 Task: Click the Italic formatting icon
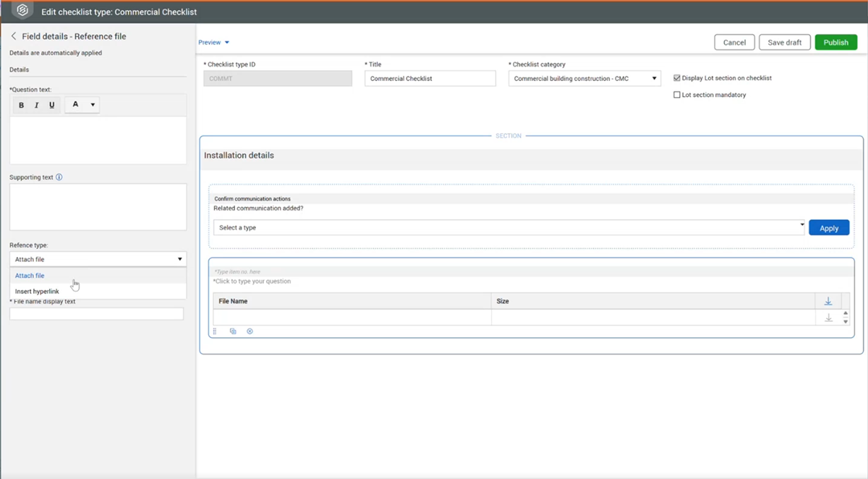click(x=36, y=106)
